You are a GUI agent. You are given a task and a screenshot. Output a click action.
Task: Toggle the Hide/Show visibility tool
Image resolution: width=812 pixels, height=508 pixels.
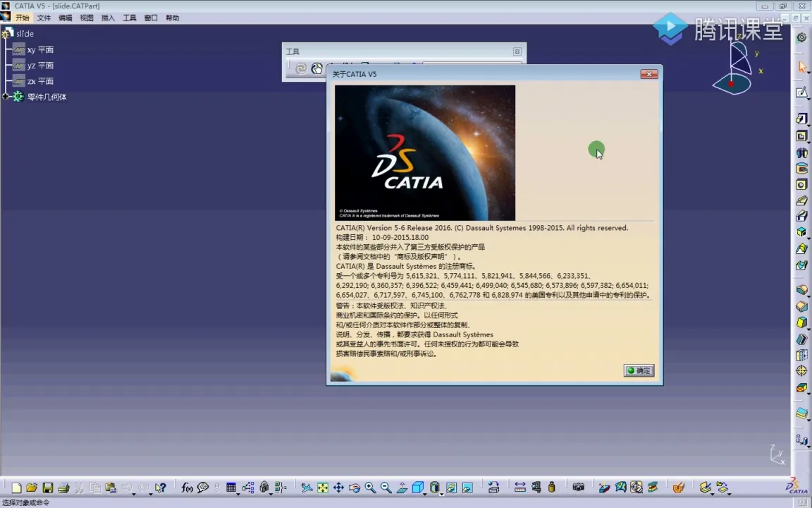(x=450, y=488)
